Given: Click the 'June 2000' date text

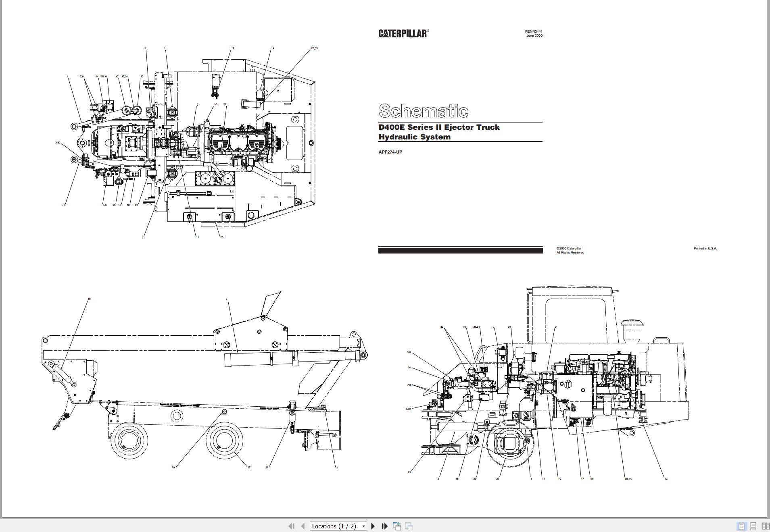Looking at the screenshot, I should 534,35.
